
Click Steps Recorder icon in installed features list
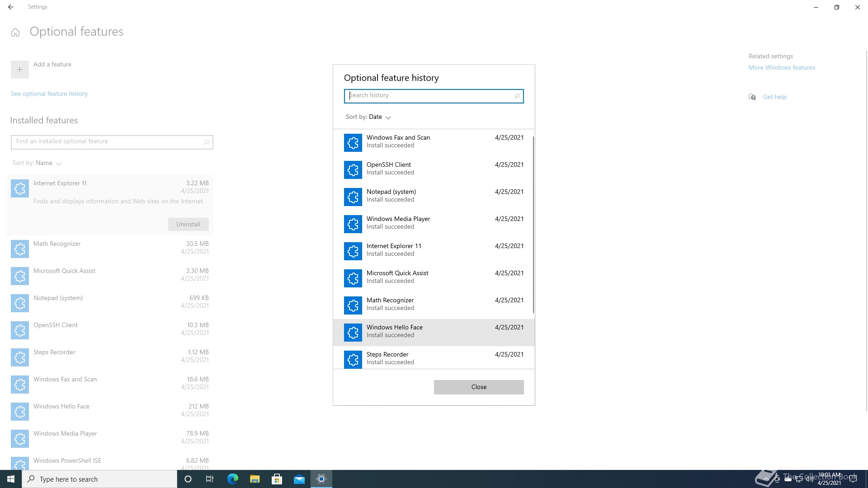coord(19,357)
